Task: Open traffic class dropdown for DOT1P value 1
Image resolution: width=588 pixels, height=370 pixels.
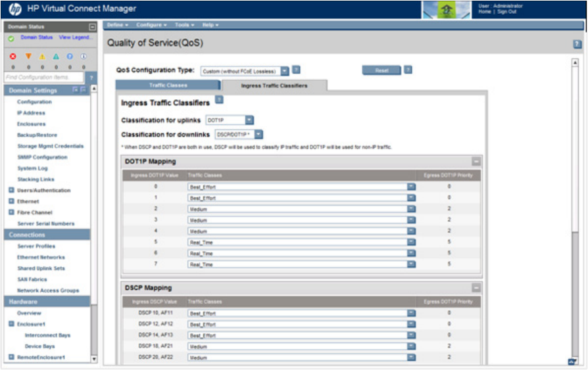Action: [411, 198]
